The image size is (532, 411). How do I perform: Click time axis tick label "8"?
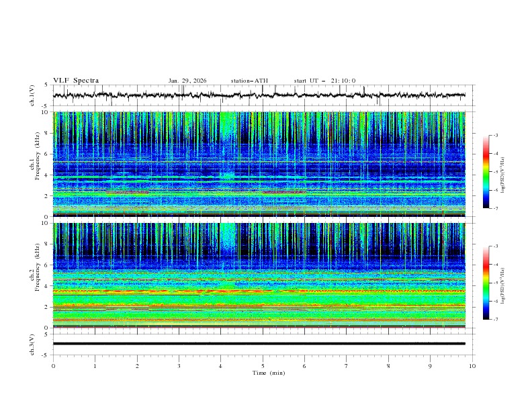pos(388,366)
